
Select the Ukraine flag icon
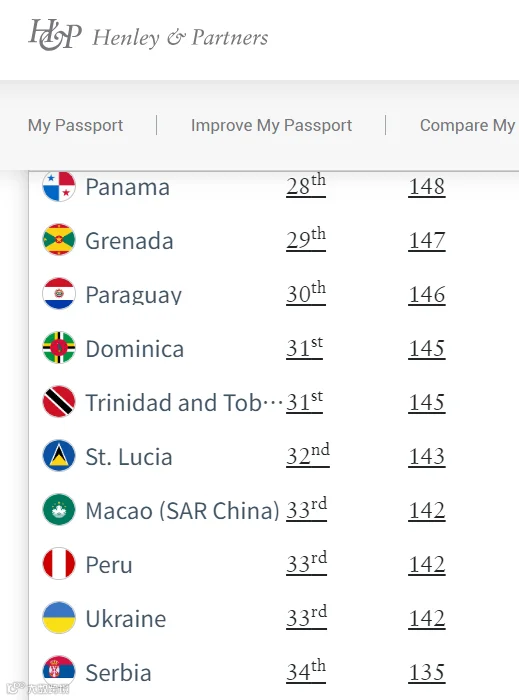pos(59,618)
